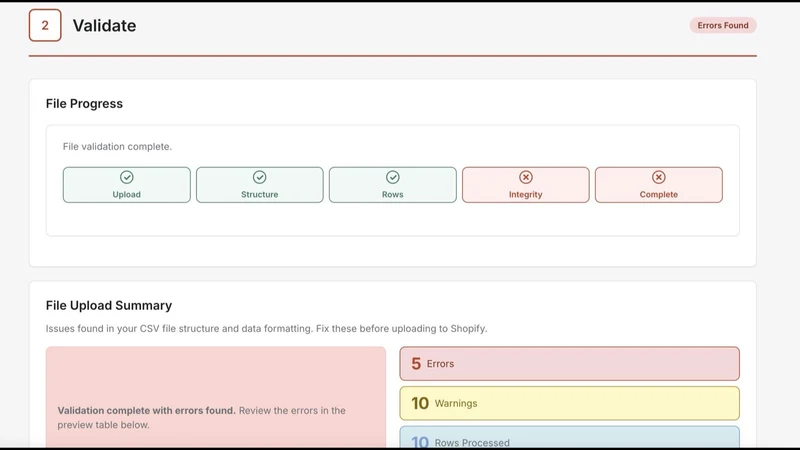The image size is (800, 450).
Task: Click the Complete step error icon
Action: click(659, 177)
